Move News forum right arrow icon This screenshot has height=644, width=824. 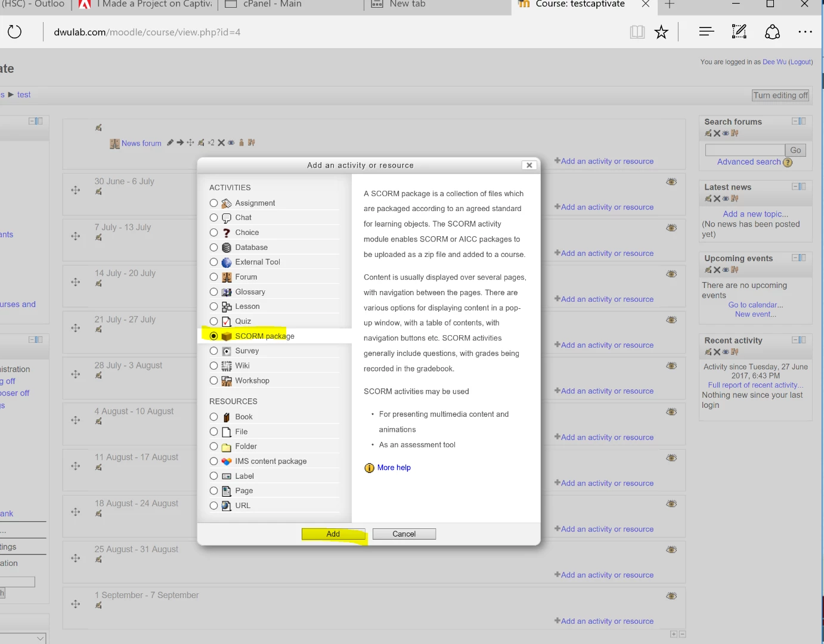(x=180, y=143)
